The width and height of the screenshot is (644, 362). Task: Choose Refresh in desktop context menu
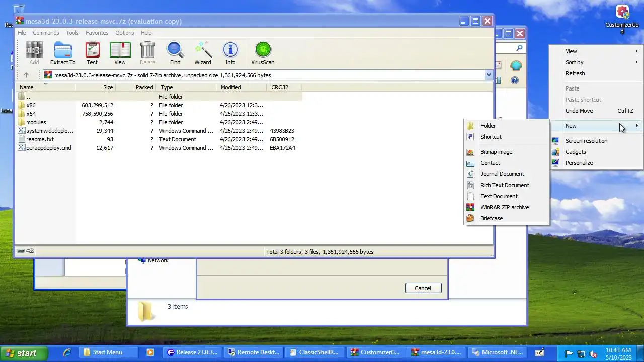pos(596,73)
